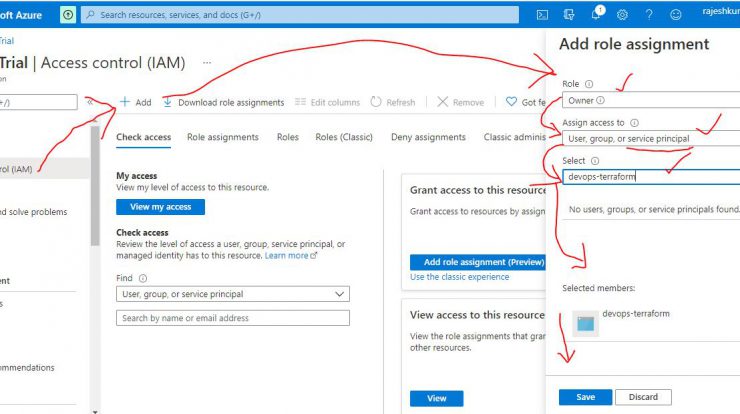Viewport: 740px width, 414px height.
Task: Click the info icon beside Find
Action: [143, 278]
